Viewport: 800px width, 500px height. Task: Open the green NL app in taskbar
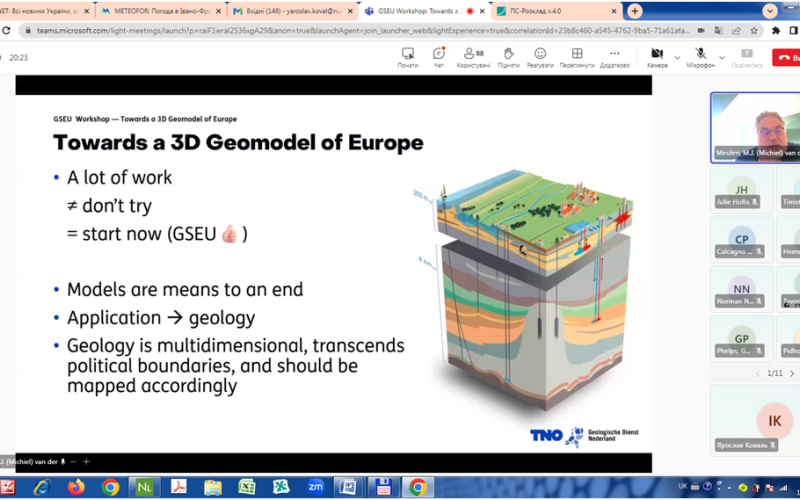144,488
